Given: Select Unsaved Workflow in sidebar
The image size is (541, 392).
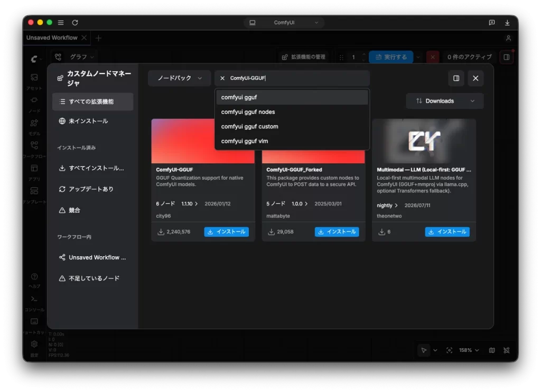Looking at the screenshot, I should 93,257.
